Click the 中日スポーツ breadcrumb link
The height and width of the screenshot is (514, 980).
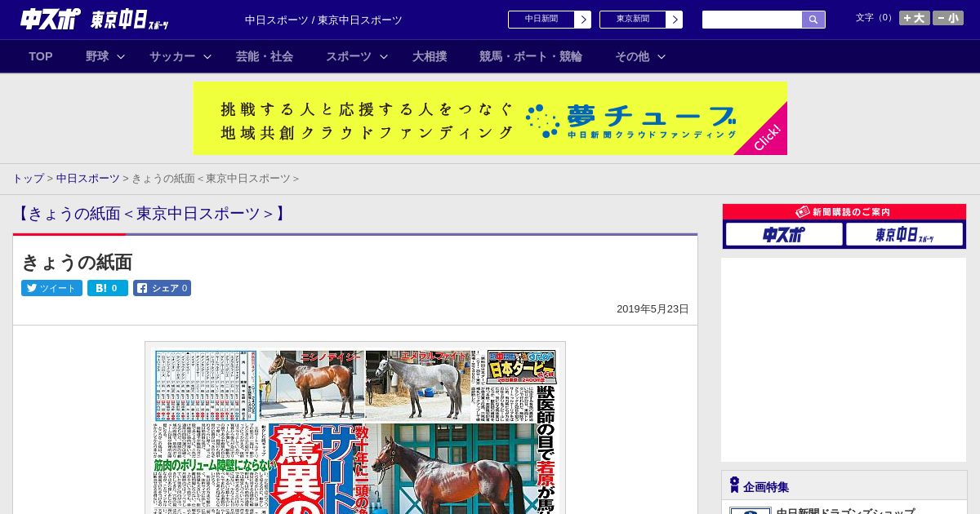coord(87,179)
